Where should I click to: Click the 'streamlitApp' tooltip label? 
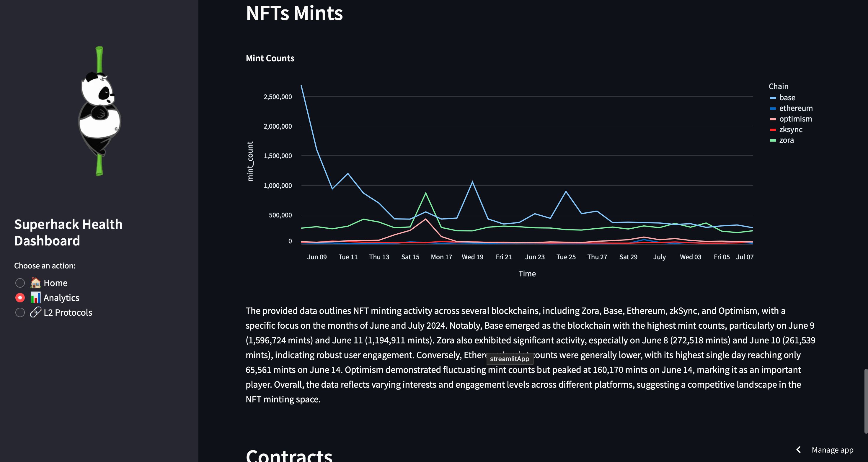point(510,359)
